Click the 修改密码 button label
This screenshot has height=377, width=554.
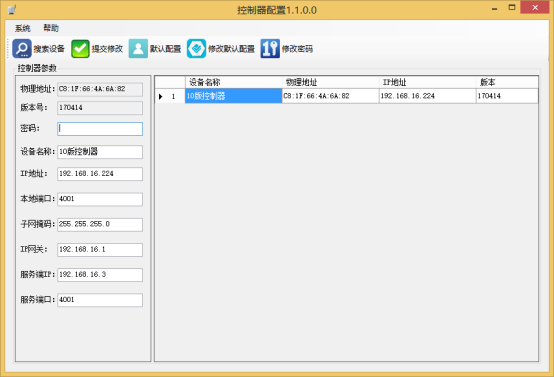297,49
